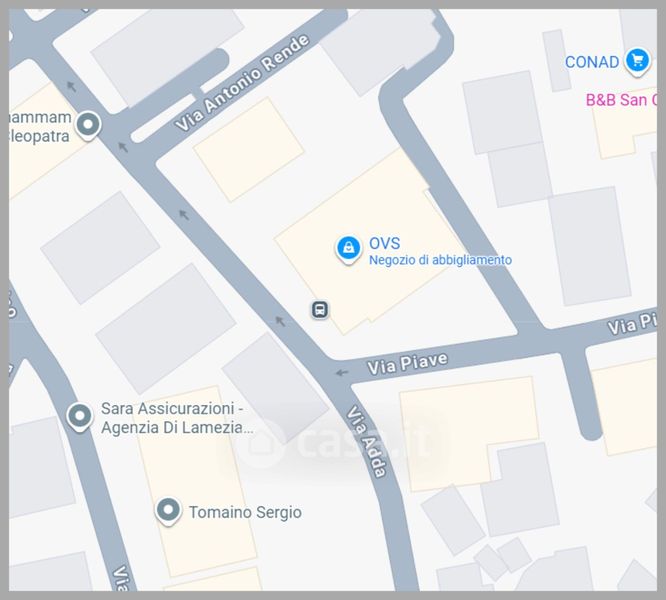Click the Via Piave street label
Image resolution: width=666 pixels, height=600 pixels.
(407, 364)
